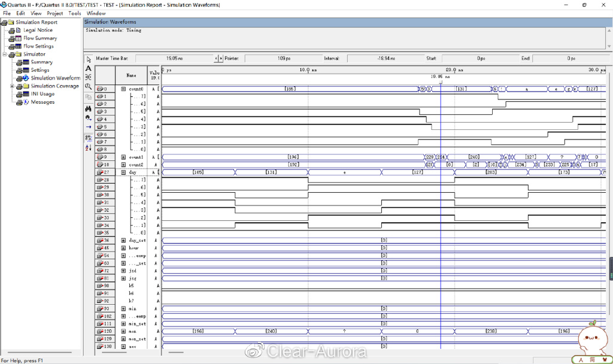The width and height of the screenshot is (613, 364).
Task: Expand the count1 bus signal
Action: 123,157
